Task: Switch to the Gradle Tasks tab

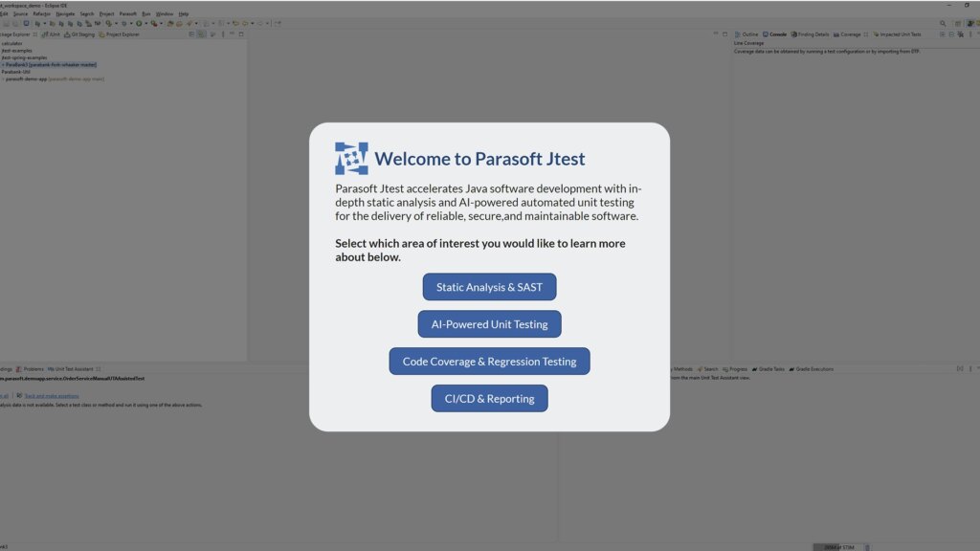Action: click(768, 369)
